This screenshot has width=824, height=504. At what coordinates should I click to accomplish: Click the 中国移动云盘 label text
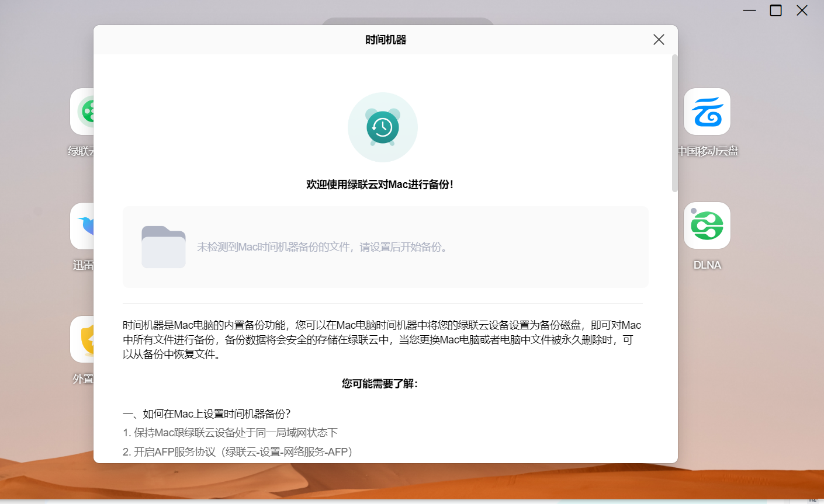(x=708, y=151)
